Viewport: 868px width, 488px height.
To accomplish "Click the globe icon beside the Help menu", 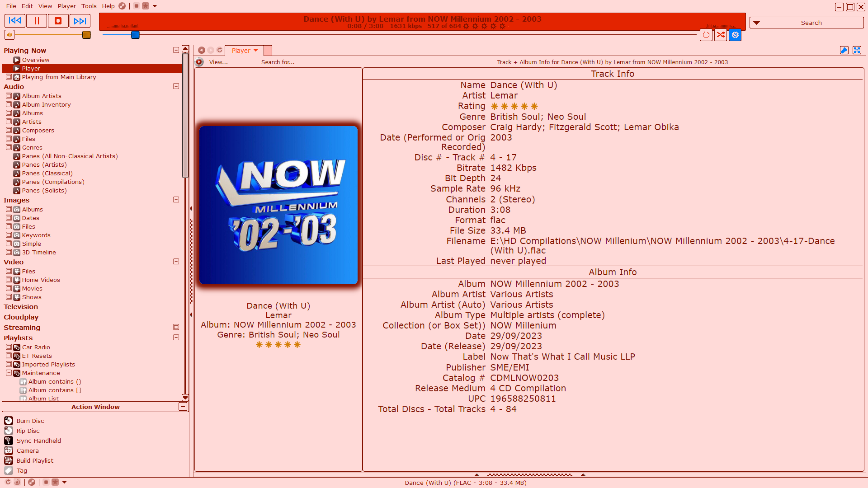I will coord(122,6).
